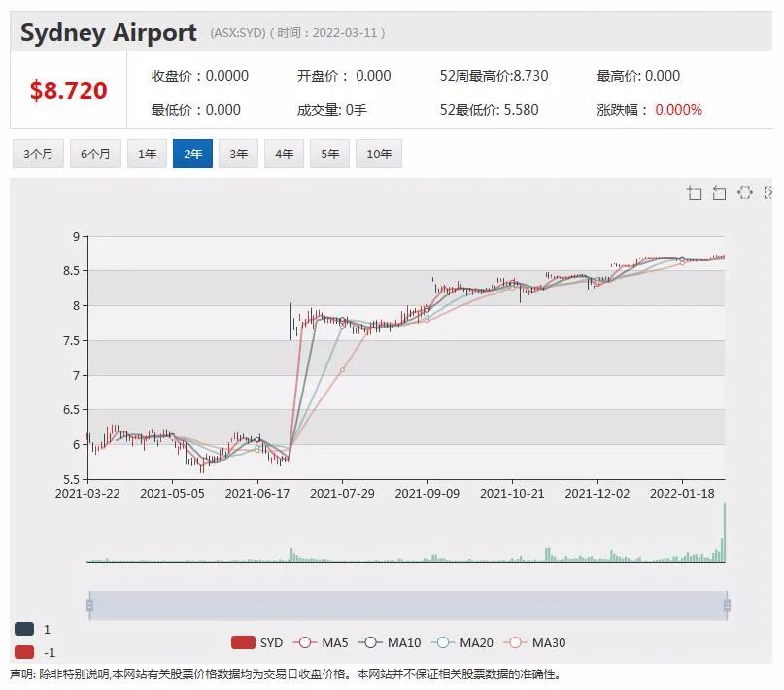
Task: Click the zoom reset icon in chart toolbox
Action: [719, 192]
